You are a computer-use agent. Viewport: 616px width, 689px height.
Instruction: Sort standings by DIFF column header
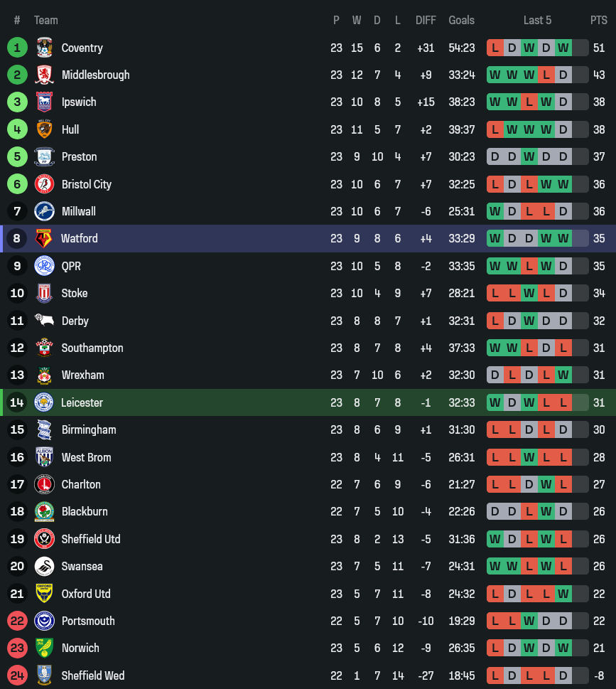click(x=426, y=20)
